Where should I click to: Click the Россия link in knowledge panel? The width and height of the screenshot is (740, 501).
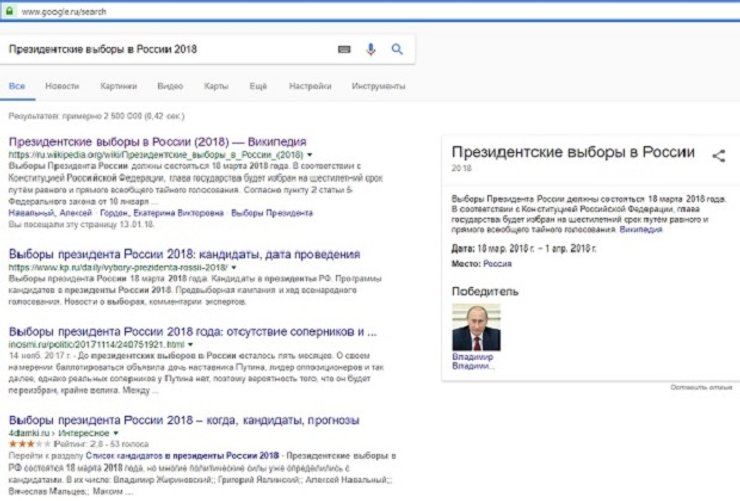tap(497, 263)
